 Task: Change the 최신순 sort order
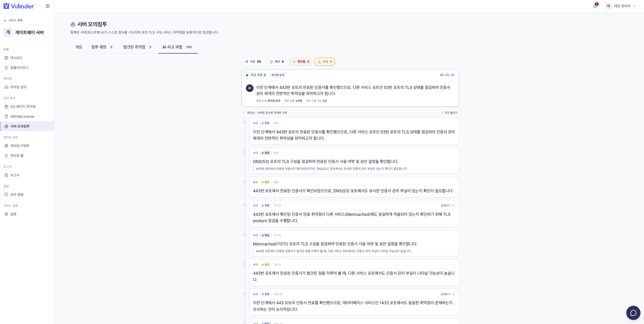coord(265,113)
